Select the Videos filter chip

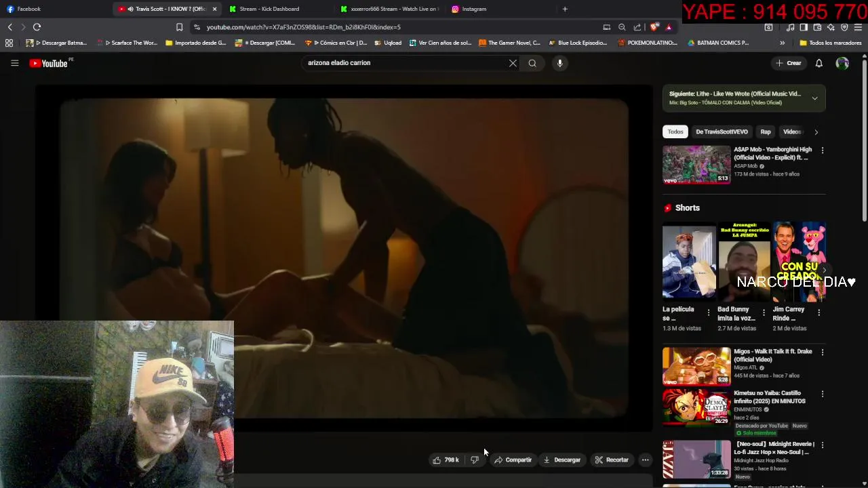(x=792, y=131)
